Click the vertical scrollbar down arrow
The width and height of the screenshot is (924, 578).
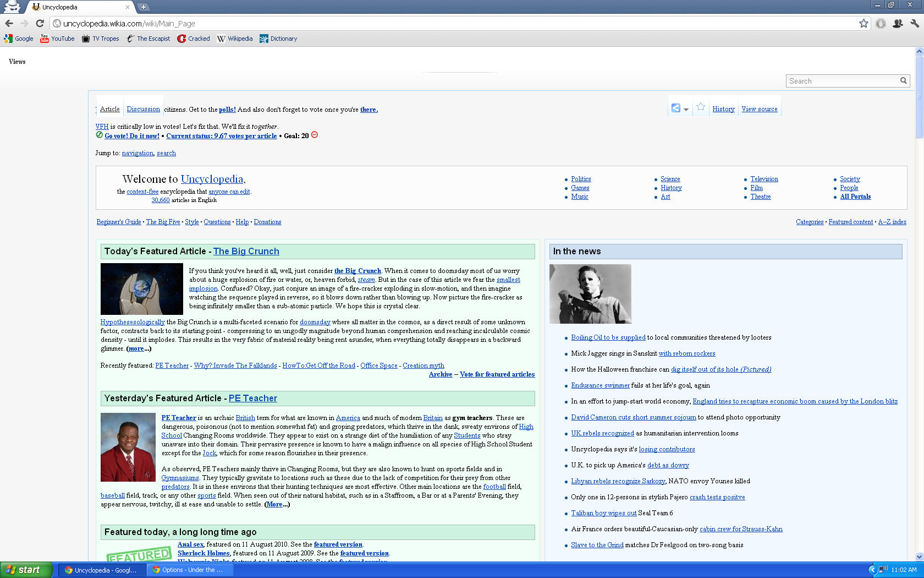pyautogui.click(x=919, y=557)
